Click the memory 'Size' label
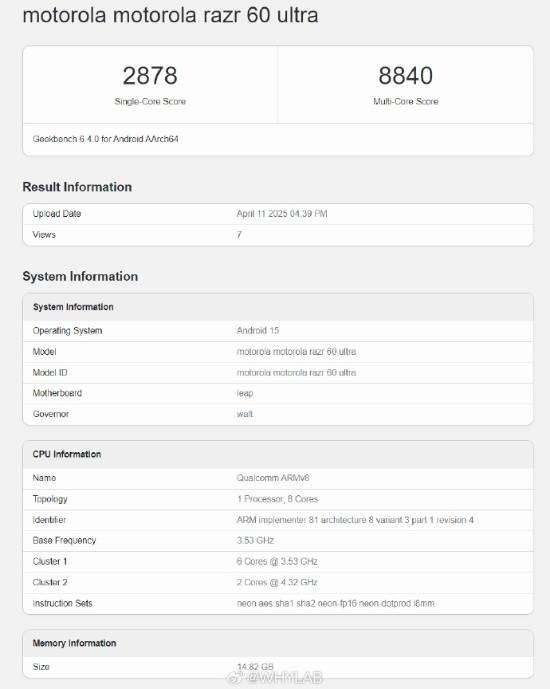Screen dimensions: 550x689 (41, 667)
